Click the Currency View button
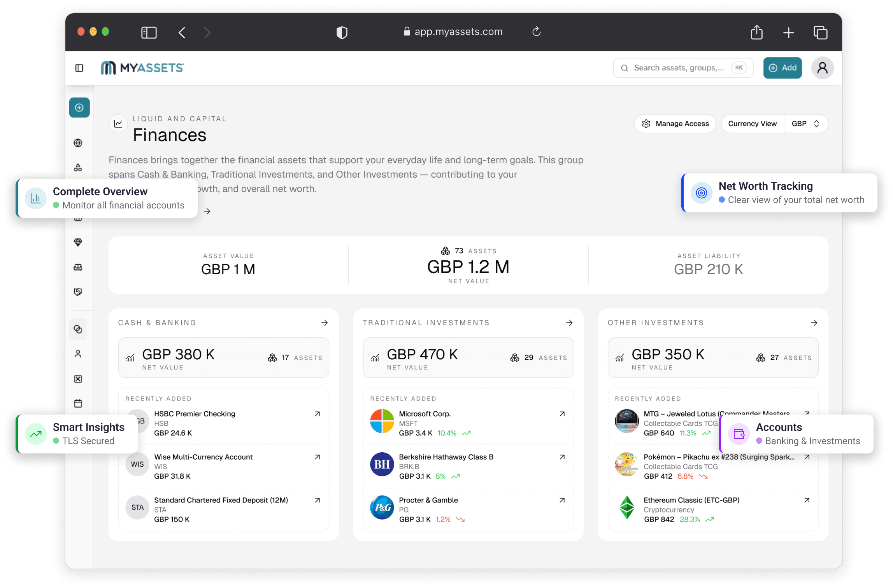This screenshot has width=893, height=588. pyautogui.click(x=753, y=124)
